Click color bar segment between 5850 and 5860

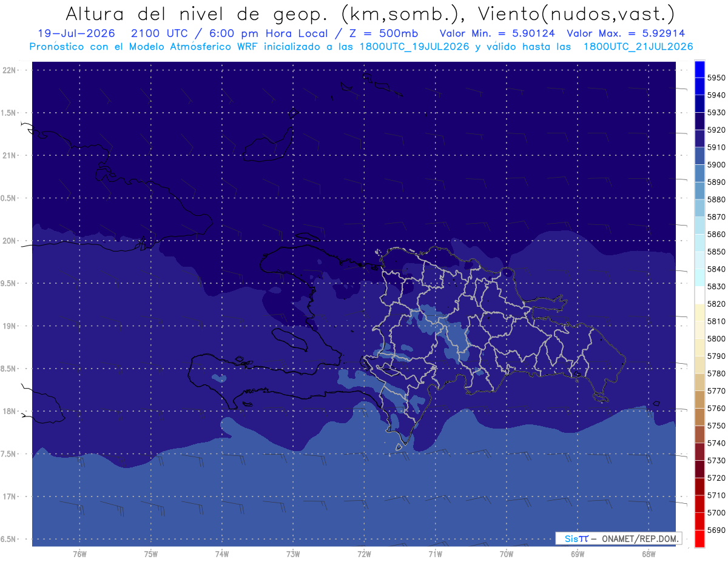coord(699,243)
